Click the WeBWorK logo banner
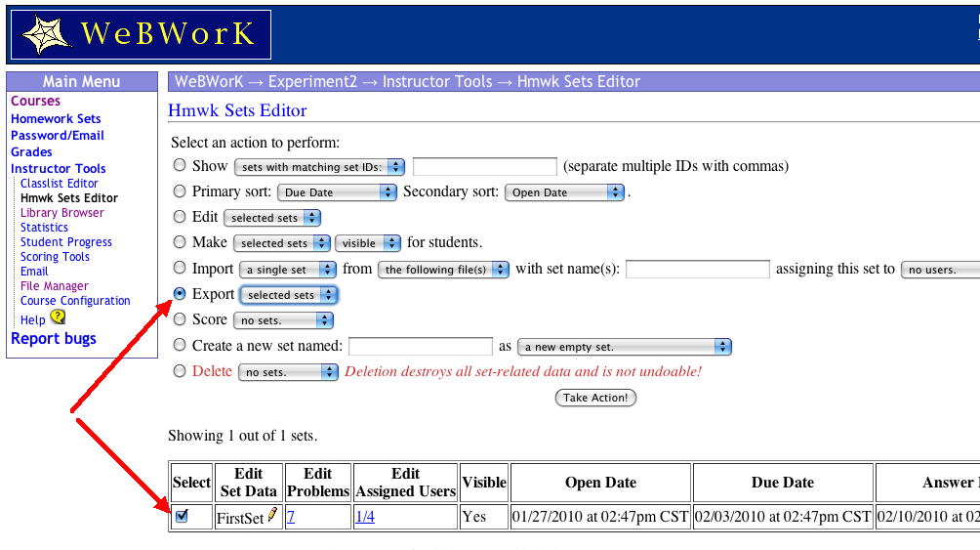 [x=142, y=34]
